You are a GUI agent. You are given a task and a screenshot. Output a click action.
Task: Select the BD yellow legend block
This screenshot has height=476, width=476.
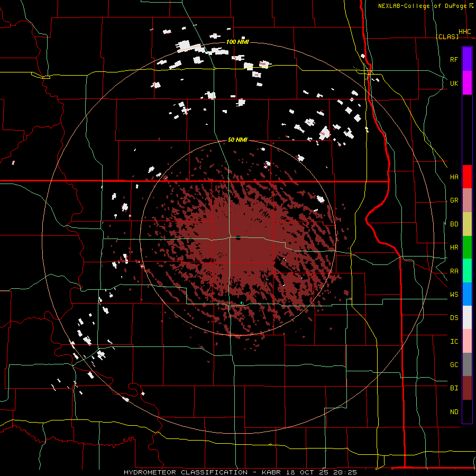click(467, 224)
